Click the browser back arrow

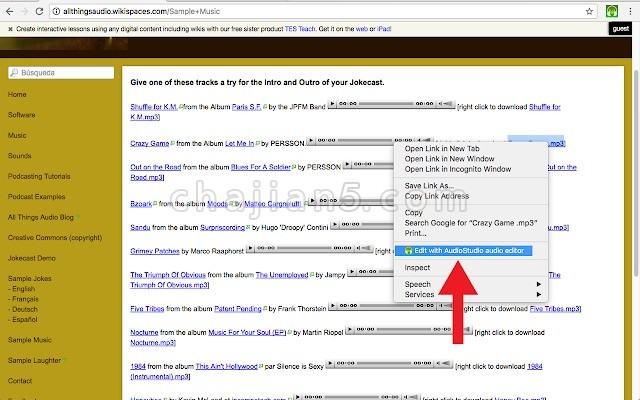[10, 10]
